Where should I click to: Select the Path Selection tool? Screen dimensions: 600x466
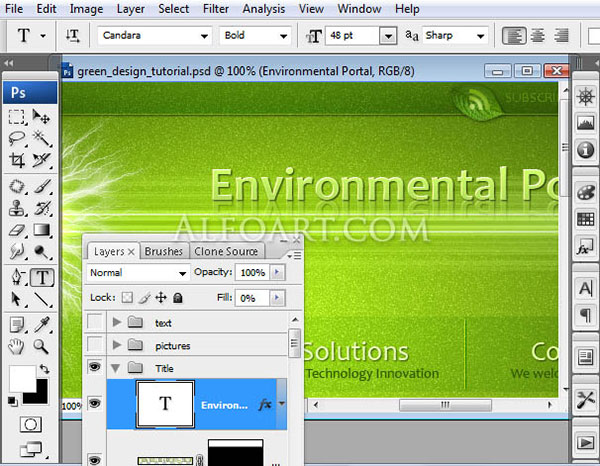coord(16,299)
